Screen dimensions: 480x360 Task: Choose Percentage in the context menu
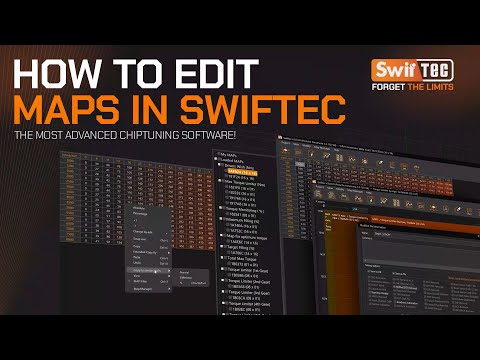tap(140, 214)
